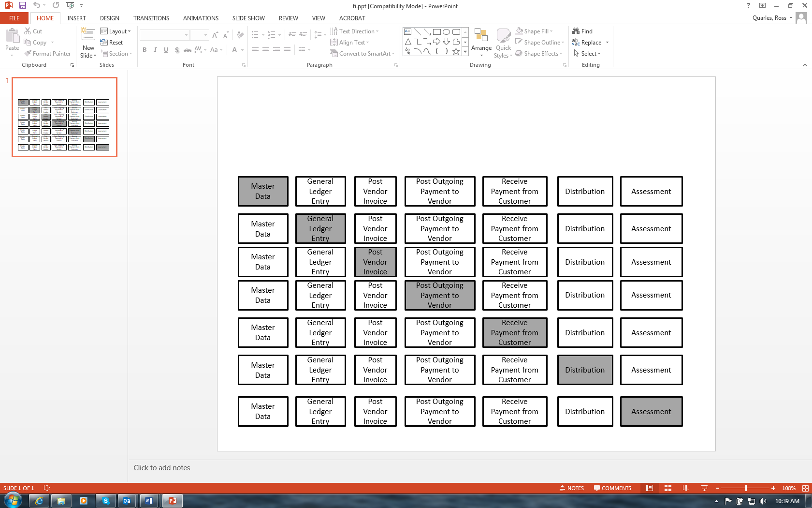This screenshot has height=508, width=812.
Task: Switch to the ANIMATIONS tab
Action: 201,18
